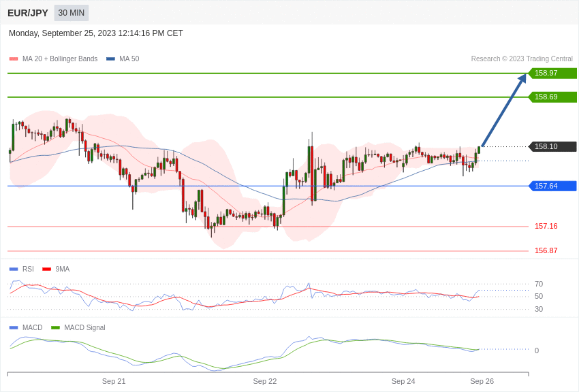Viewport: 579px width, 392px height.
Task: Click the RSI 50 axis value
Action: (539, 296)
